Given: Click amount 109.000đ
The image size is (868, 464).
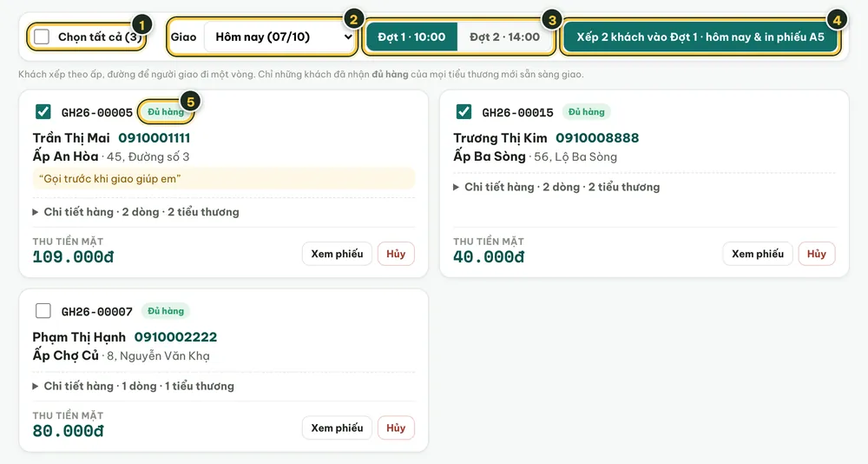Looking at the screenshot, I should [x=73, y=257].
